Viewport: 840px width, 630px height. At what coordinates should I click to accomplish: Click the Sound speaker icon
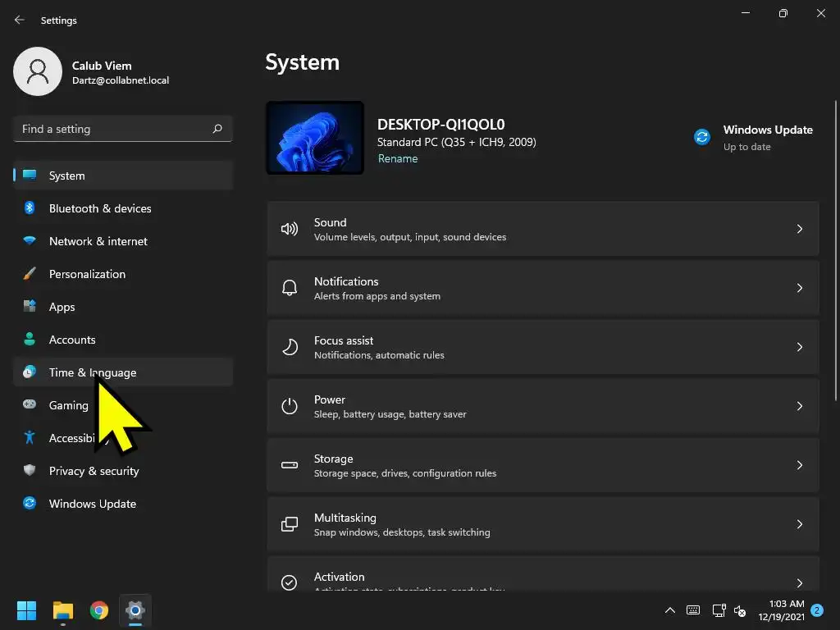point(290,230)
